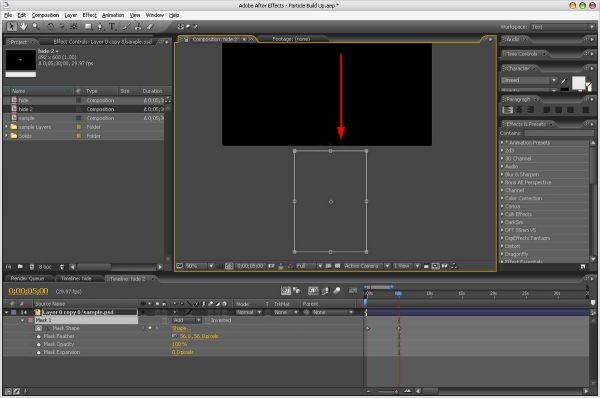
Task: Switch to the Render Queue tab
Action: pos(27,279)
